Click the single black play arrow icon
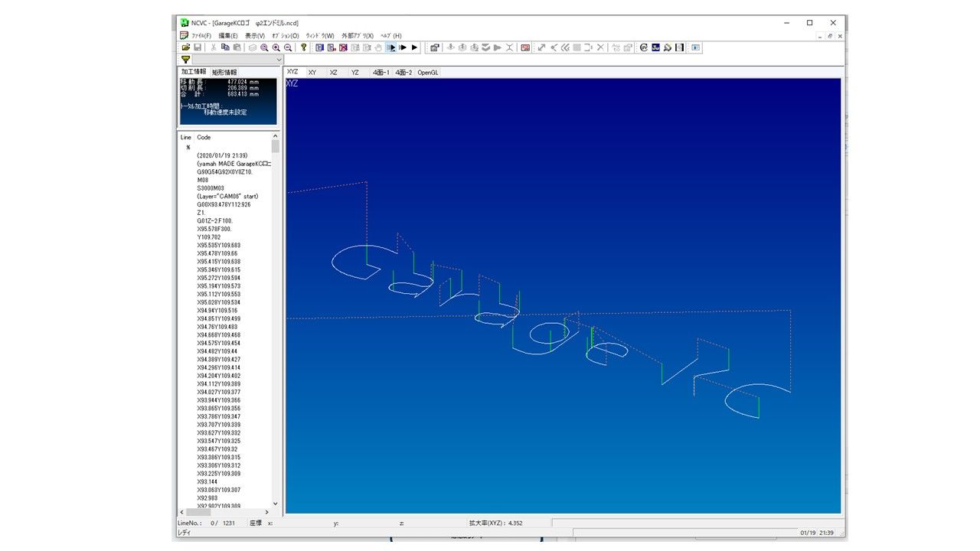980x551 pixels. pos(414,47)
